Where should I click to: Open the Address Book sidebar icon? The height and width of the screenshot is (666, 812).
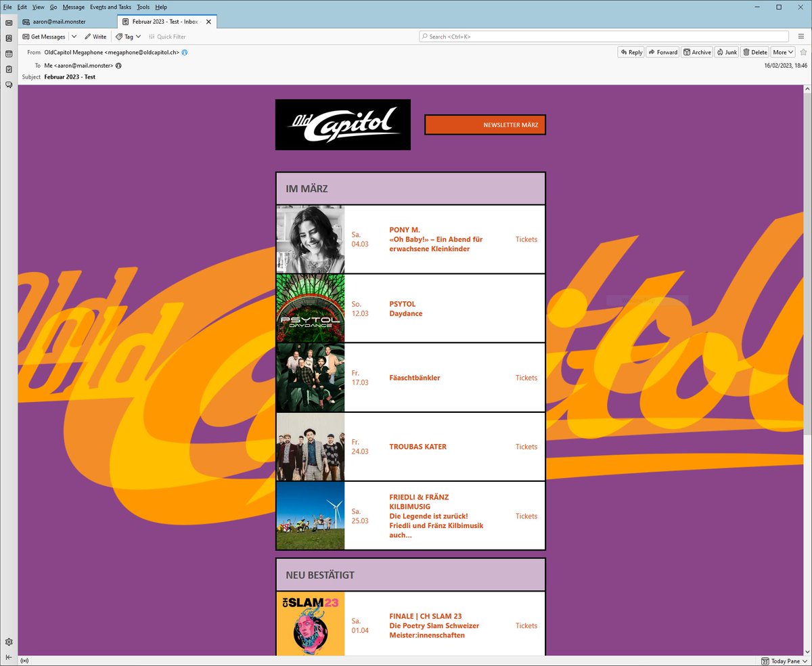(x=9, y=38)
